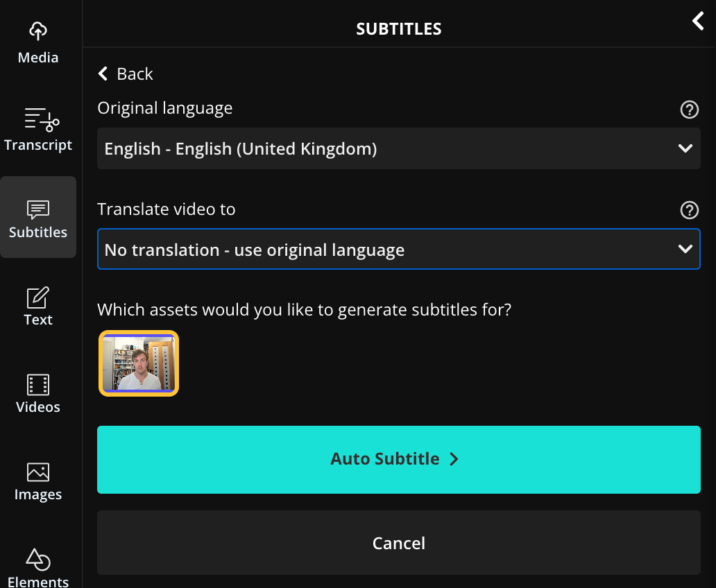Click help icon beside Original language

(x=689, y=110)
